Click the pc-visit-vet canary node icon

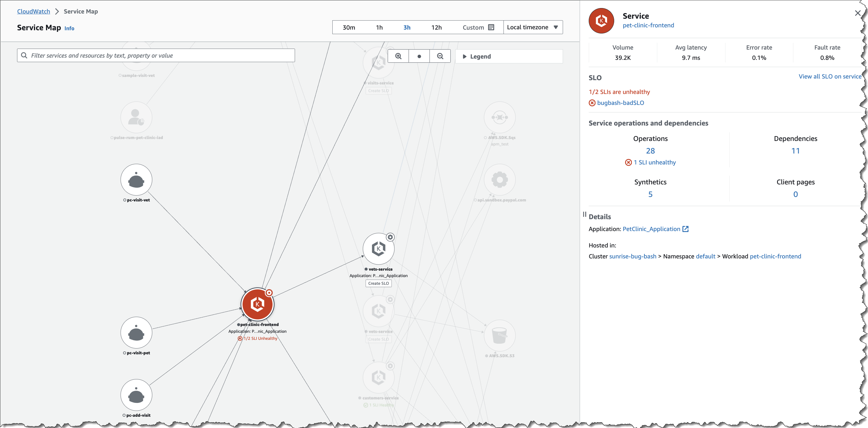136,180
